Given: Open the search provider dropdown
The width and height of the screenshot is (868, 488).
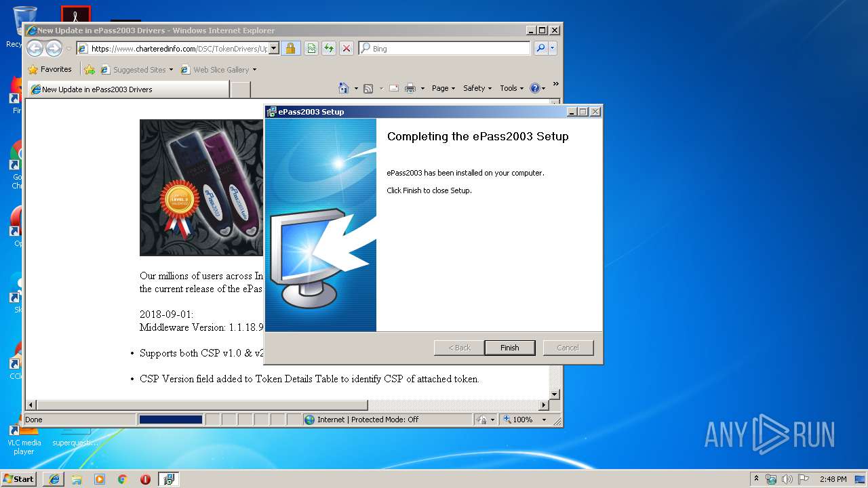Looking at the screenshot, I should (553, 48).
